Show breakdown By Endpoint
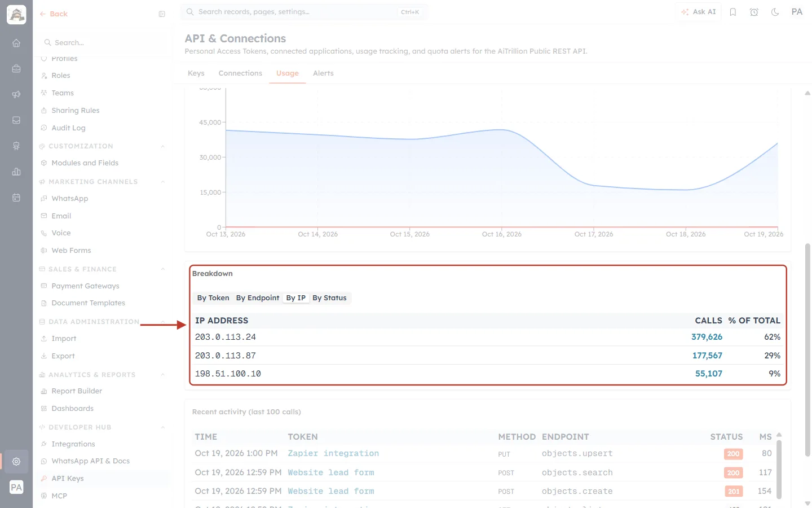Screen dimensions: 812x508 tap(258, 298)
